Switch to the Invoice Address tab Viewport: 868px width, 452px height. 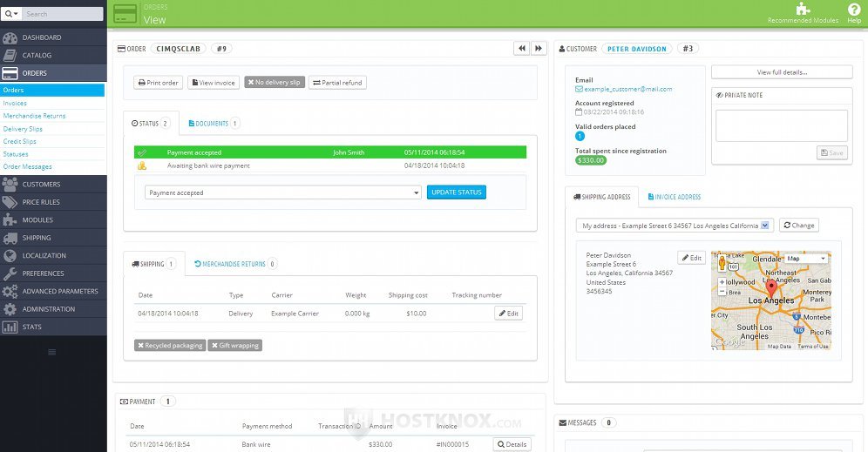pos(675,197)
